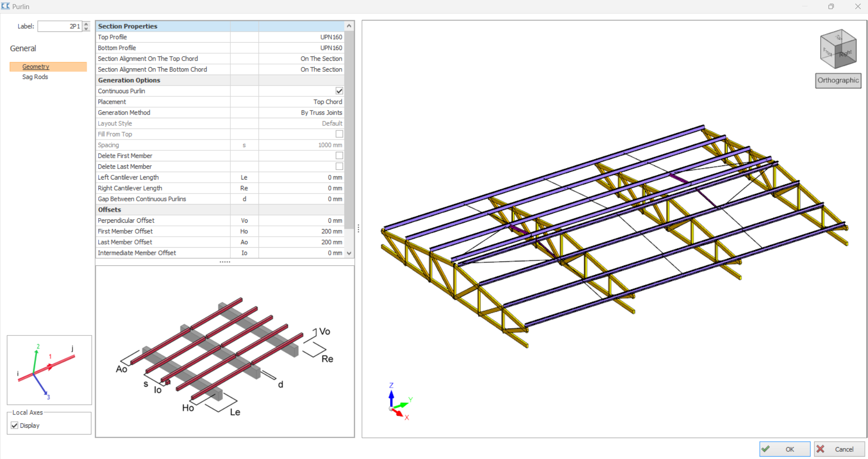Restore the Purlin dialog window size
The width and height of the screenshot is (868, 459).
point(831,6)
